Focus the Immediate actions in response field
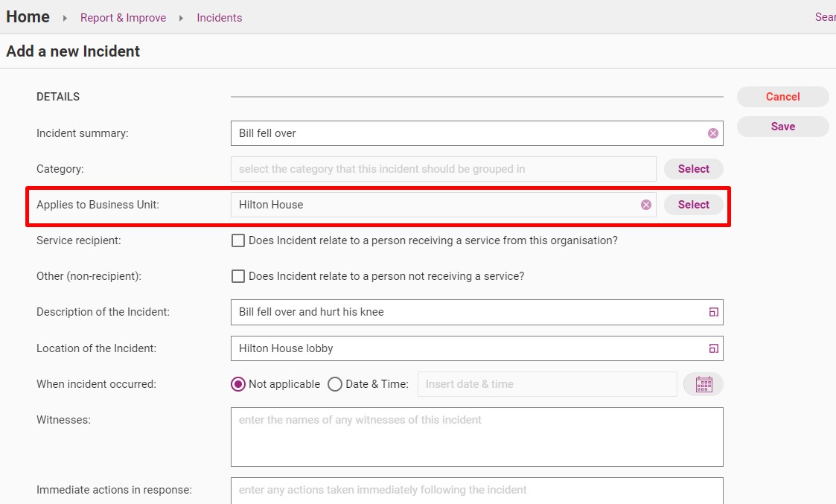This screenshot has height=504, width=836. pos(476,491)
